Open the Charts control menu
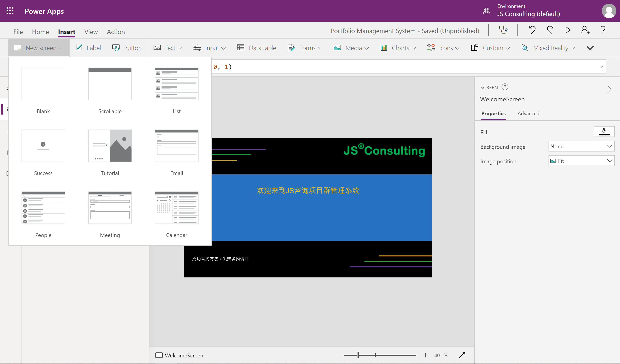Screen dimensions: 620x364 click(x=398, y=48)
